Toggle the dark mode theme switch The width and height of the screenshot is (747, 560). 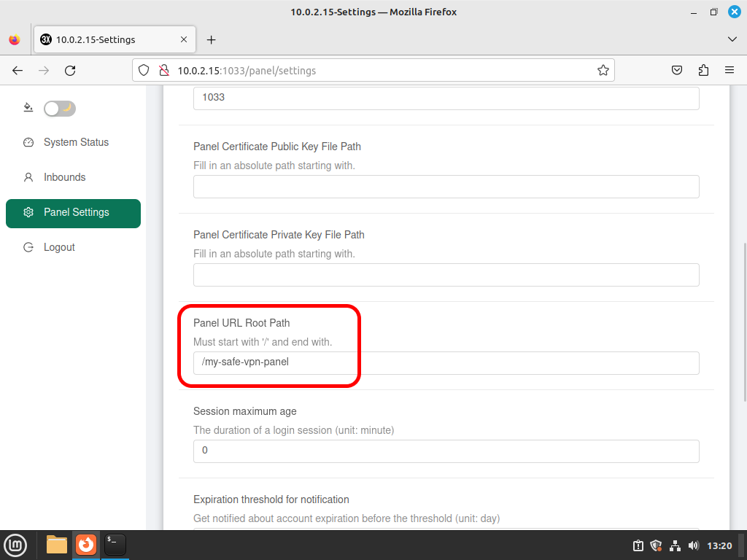point(60,109)
